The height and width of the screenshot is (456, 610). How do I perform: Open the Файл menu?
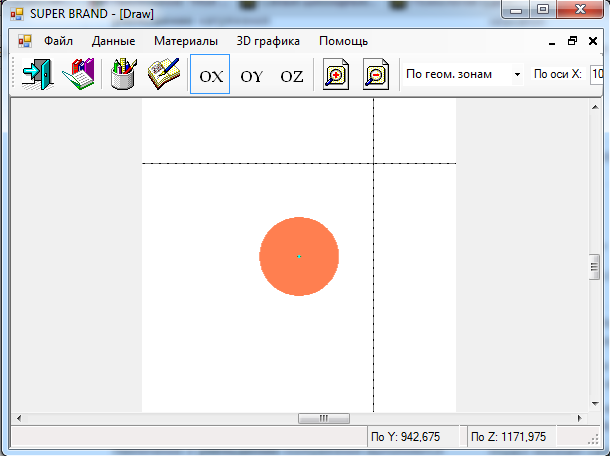58,41
